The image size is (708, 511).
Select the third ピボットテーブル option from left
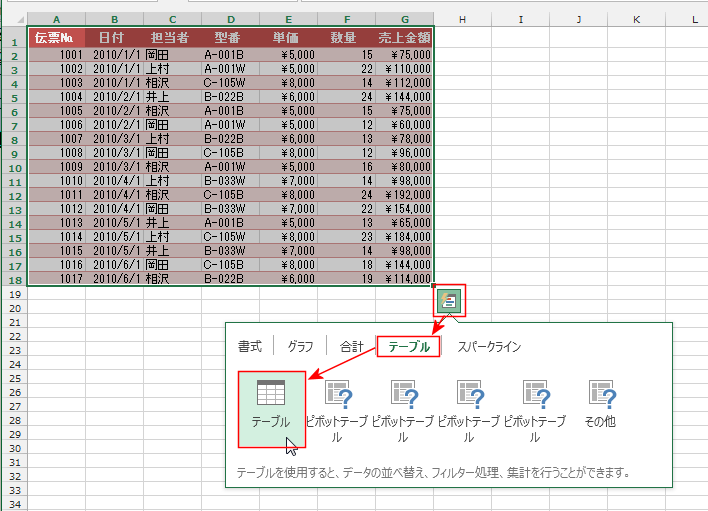tap(469, 408)
